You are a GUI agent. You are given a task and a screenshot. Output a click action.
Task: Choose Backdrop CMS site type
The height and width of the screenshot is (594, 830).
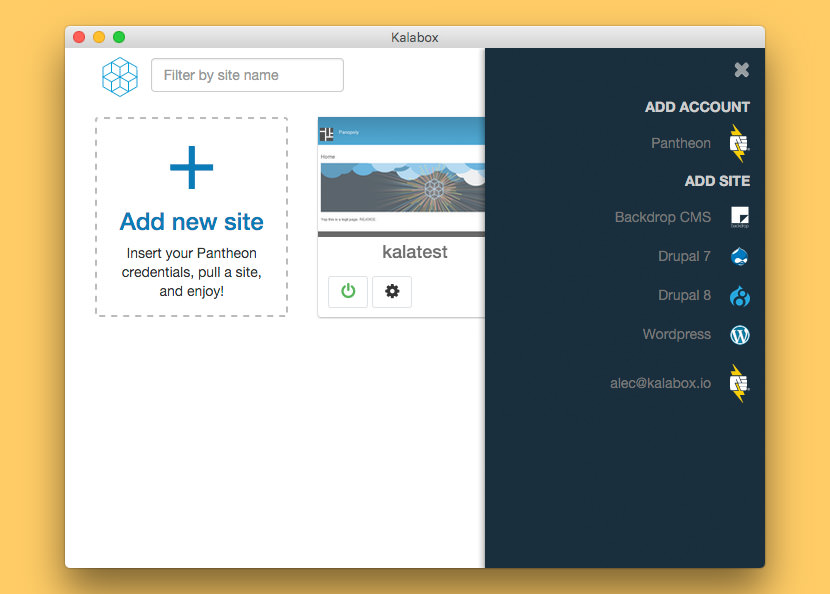663,217
